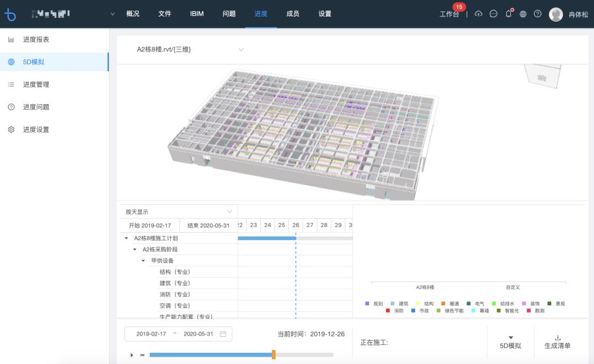Open the notifications bell icon

tap(508, 14)
